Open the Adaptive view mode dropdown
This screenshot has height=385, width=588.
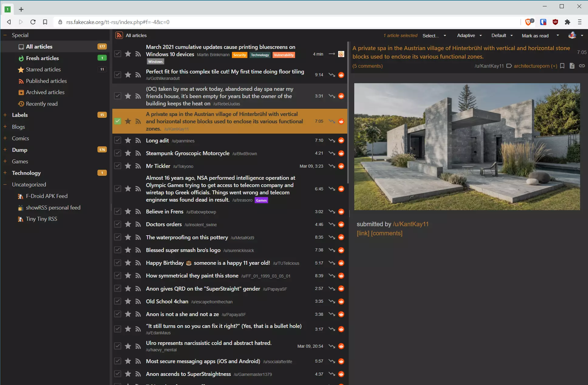click(469, 36)
